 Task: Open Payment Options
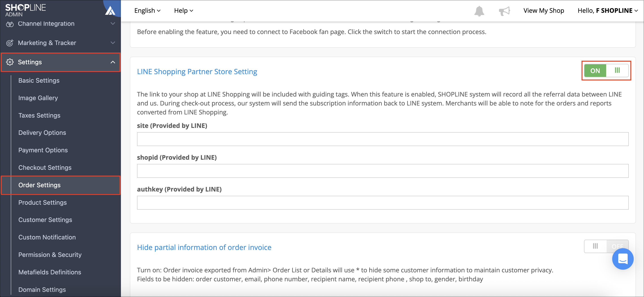43,150
